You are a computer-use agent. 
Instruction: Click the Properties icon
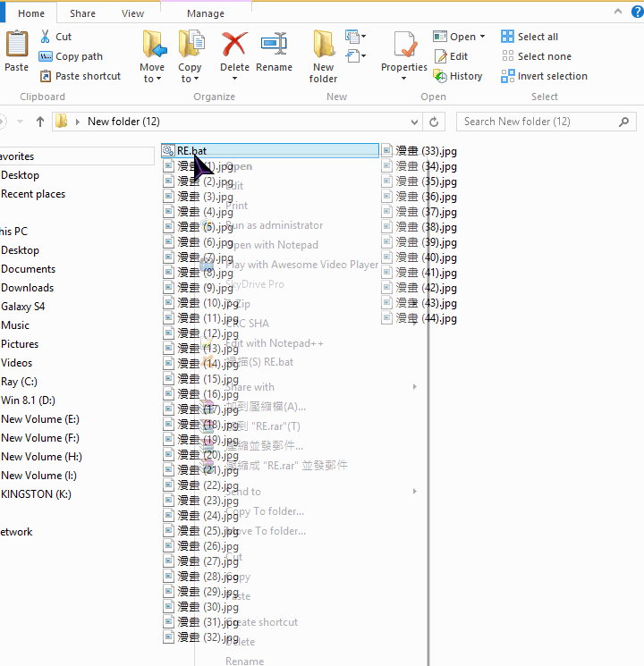[404, 44]
